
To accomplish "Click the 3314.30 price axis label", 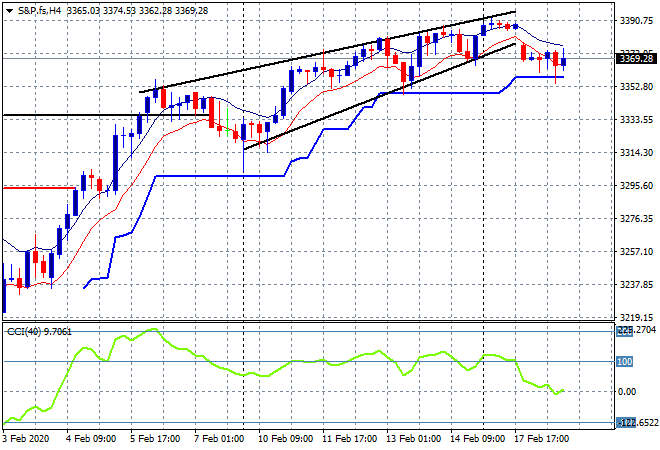I will click(636, 152).
